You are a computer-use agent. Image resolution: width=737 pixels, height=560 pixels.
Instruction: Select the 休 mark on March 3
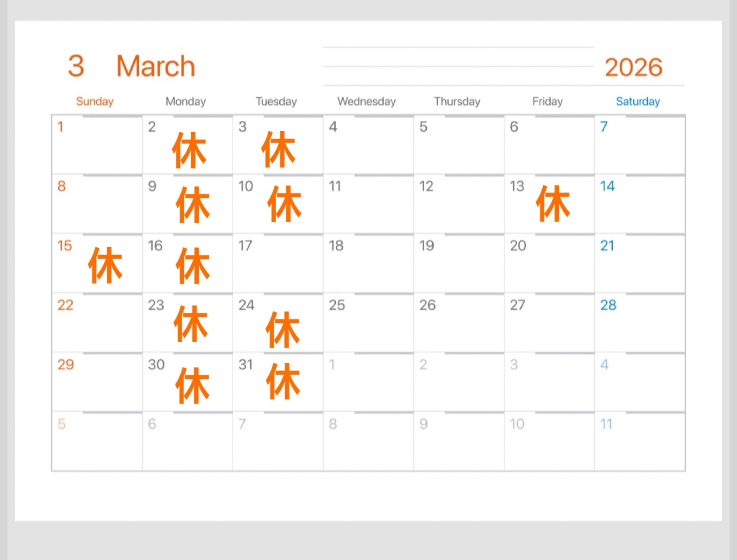[x=278, y=150]
